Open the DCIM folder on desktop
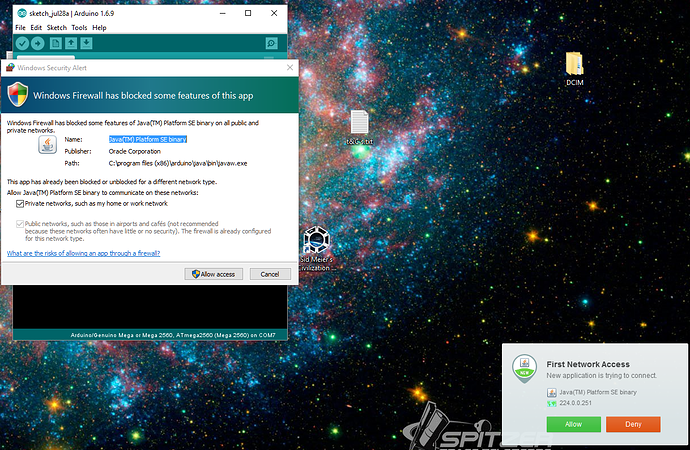This screenshot has width=690, height=450. (x=574, y=66)
